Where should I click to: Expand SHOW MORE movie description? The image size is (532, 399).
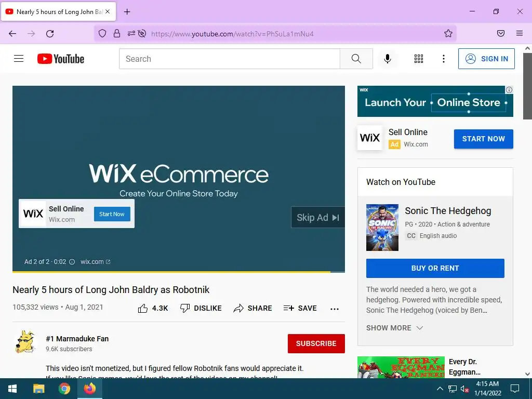click(395, 328)
